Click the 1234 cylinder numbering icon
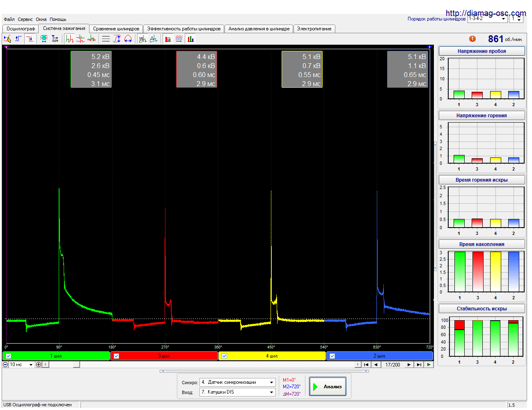This screenshot has height=410, width=532. pos(55,39)
